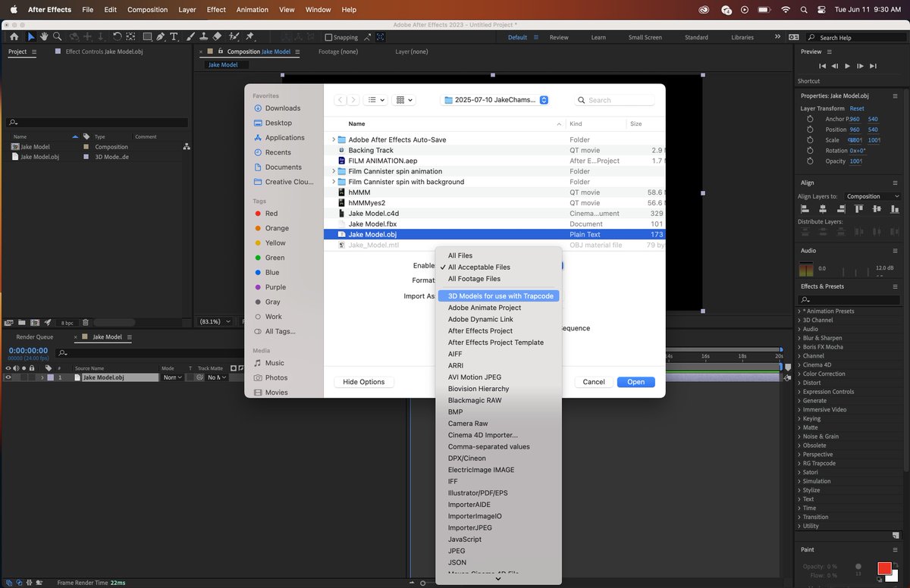Select the Rotation tool
Viewport: 910px width, 588px height.
point(118,36)
